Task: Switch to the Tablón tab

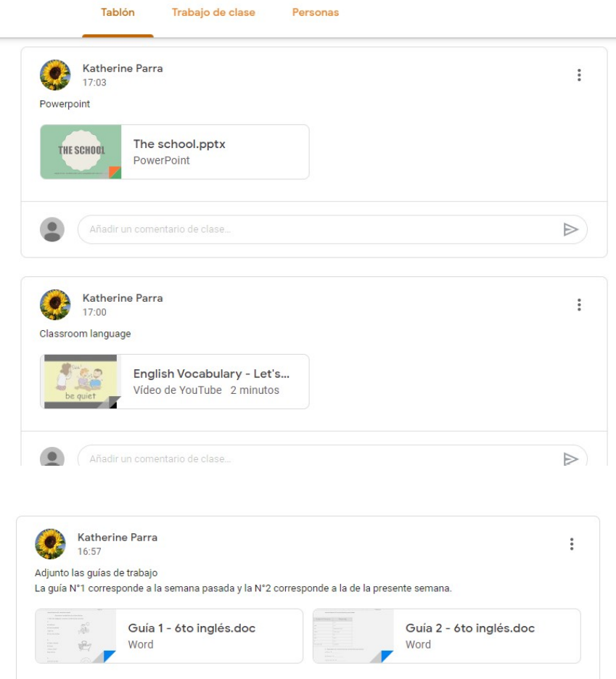Action: (118, 12)
